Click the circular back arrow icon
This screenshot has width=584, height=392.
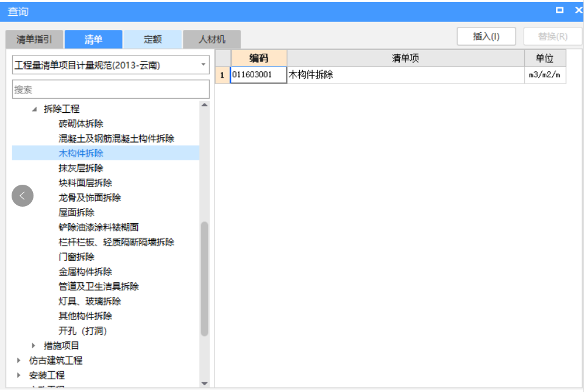click(23, 196)
